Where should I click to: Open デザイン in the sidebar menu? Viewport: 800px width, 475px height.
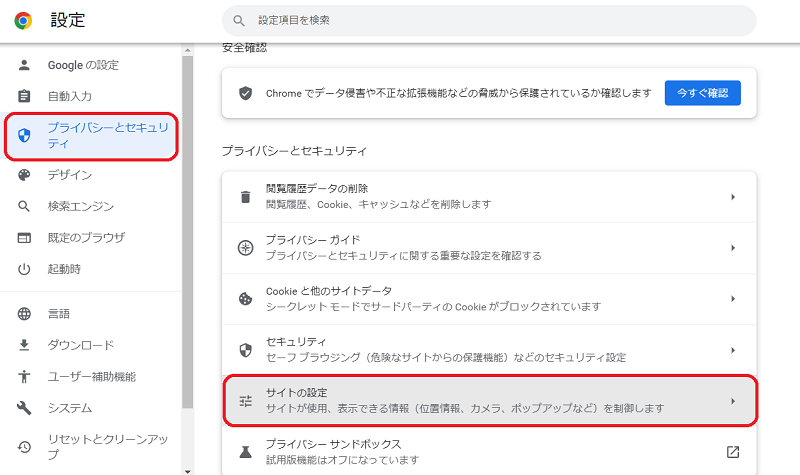point(70,175)
